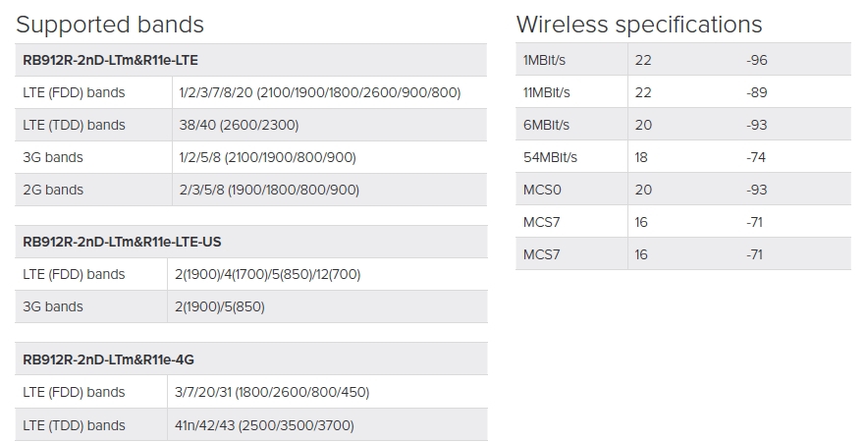Click the -96 sensitivity value
Viewport: 868px width, 442px height.
(x=757, y=60)
